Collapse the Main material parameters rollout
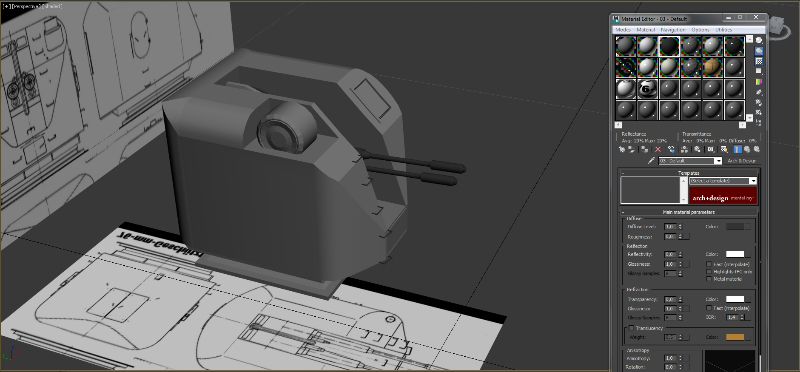Viewport: 800px width, 372px height. point(688,212)
